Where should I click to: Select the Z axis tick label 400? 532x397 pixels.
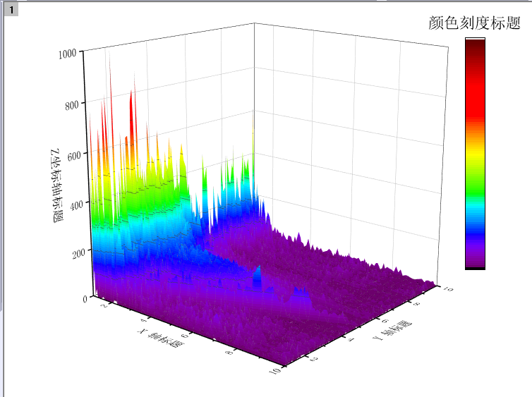(x=76, y=204)
